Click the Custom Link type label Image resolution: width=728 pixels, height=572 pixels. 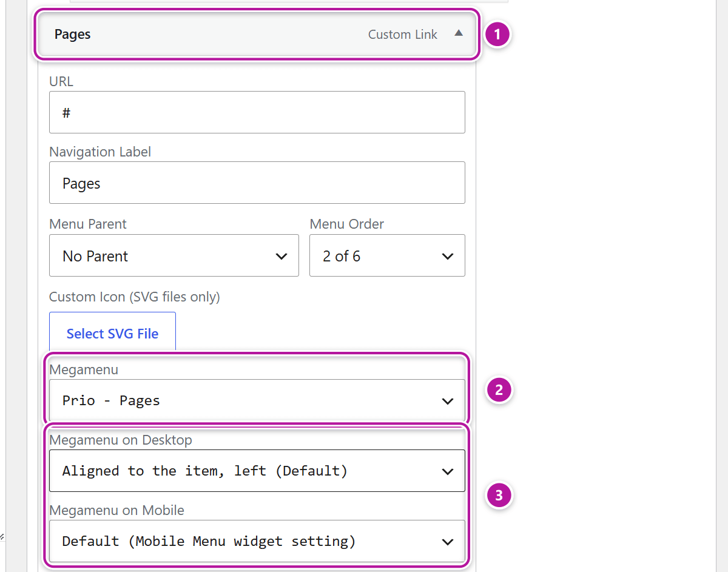coord(403,35)
